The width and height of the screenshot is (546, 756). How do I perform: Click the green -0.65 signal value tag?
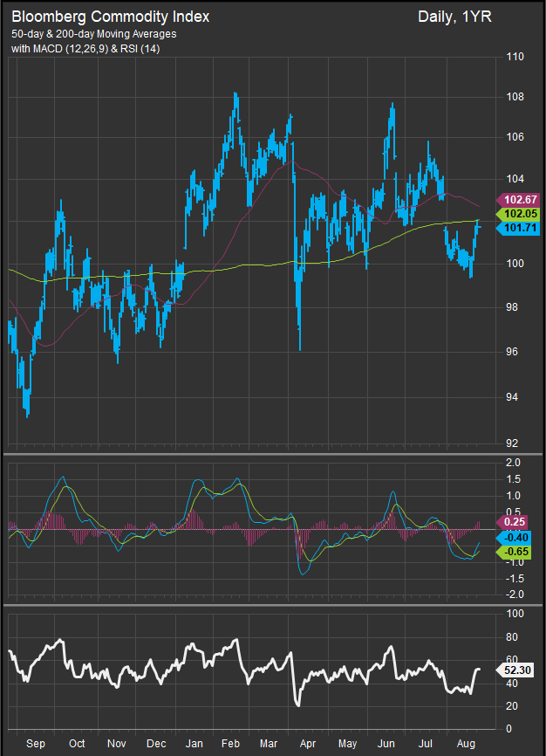[x=515, y=552]
